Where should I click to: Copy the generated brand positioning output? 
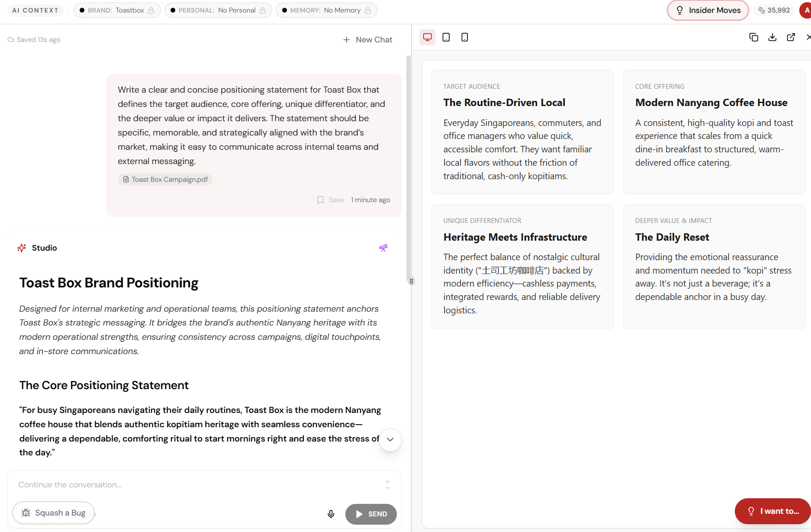click(753, 37)
